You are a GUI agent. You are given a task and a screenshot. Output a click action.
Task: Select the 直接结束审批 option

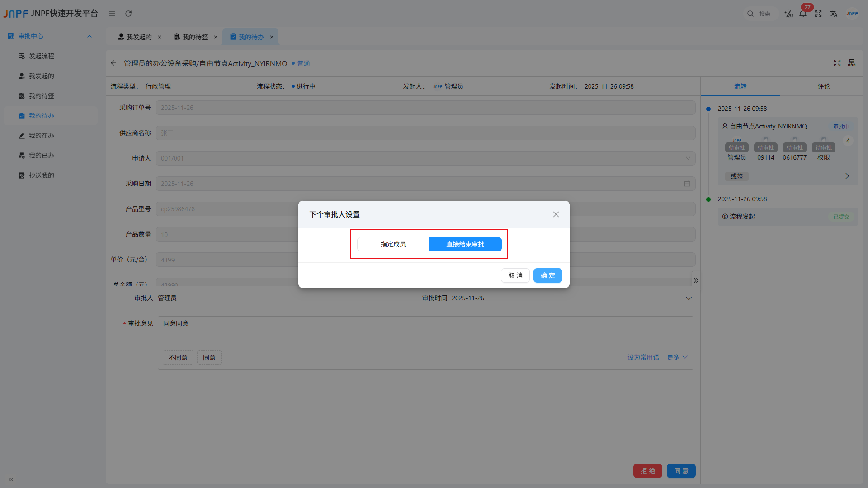pos(465,244)
